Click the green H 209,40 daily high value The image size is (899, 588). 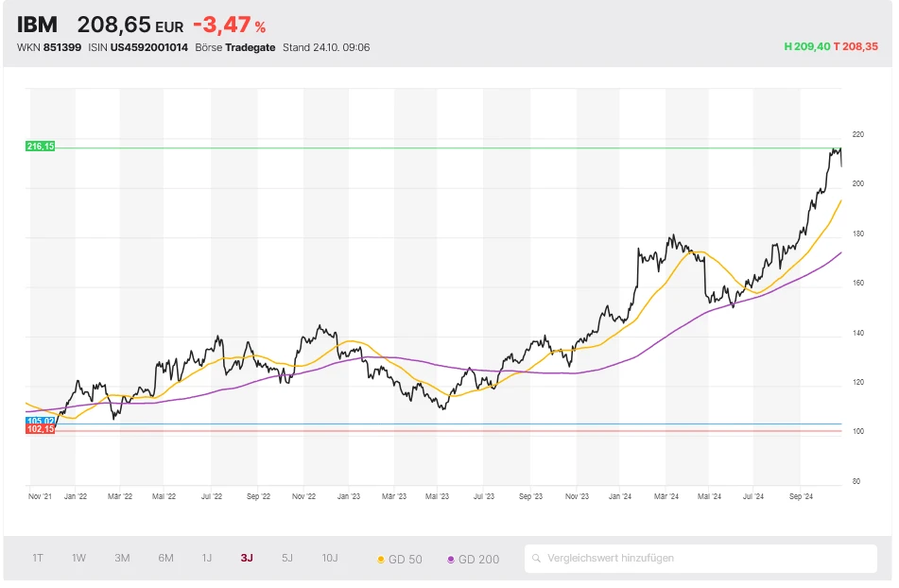pos(806,46)
